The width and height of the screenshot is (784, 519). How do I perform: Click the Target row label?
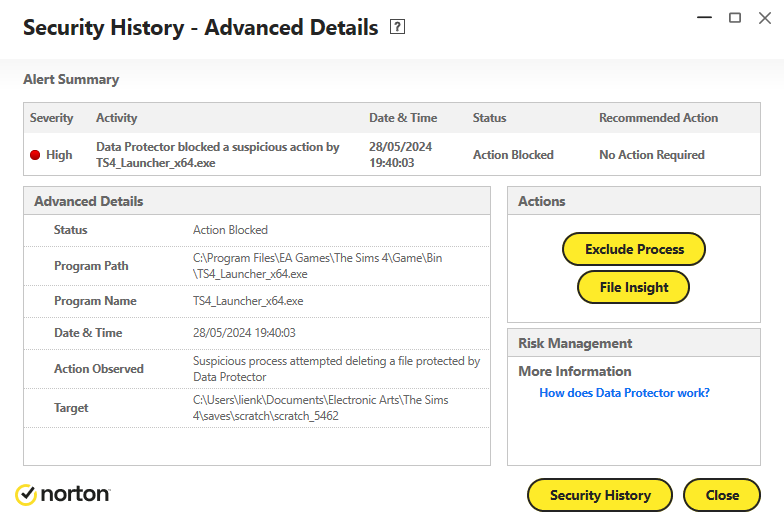coord(71,408)
